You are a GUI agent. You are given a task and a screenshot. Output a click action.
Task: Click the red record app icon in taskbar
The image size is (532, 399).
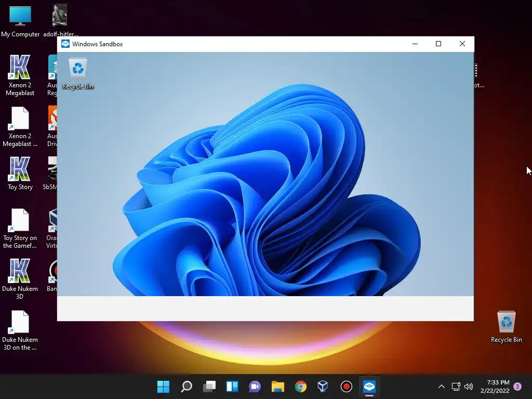(346, 387)
